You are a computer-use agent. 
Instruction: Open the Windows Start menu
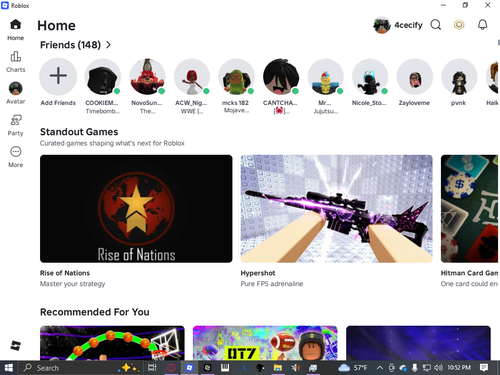[x=8, y=368]
